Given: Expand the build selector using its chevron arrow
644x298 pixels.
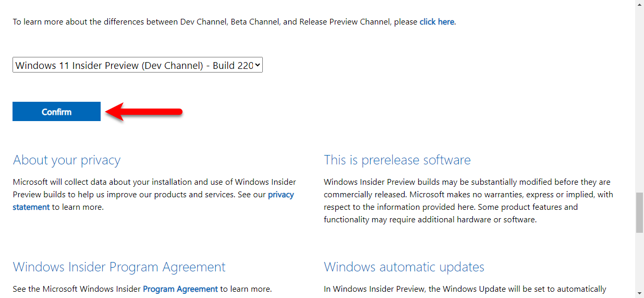Looking at the screenshot, I should (258, 65).
